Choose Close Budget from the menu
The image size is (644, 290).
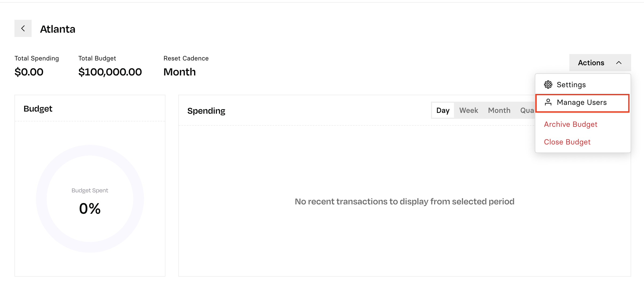click(x=567, y=142)
